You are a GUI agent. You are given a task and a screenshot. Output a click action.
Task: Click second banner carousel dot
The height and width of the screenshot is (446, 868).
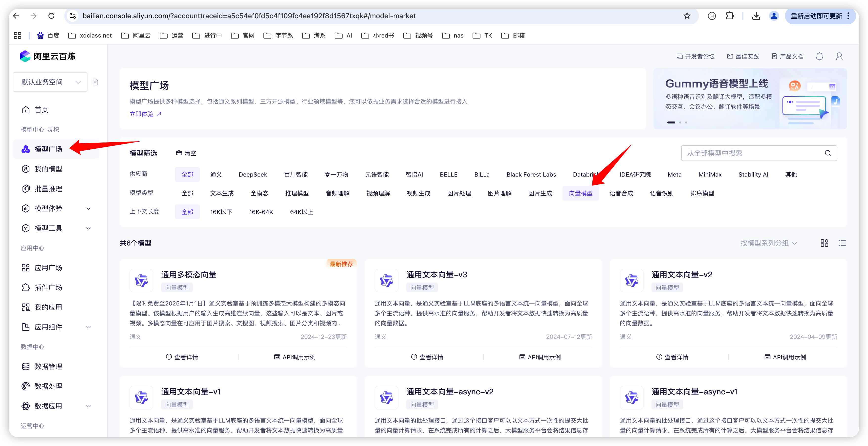click(680, 122)
